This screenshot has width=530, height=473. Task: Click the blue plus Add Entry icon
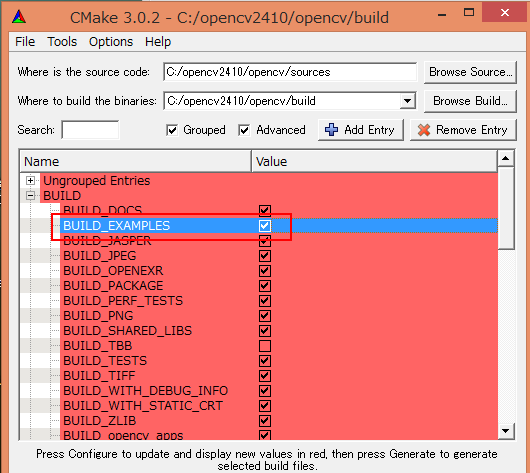tap(331, 130)
